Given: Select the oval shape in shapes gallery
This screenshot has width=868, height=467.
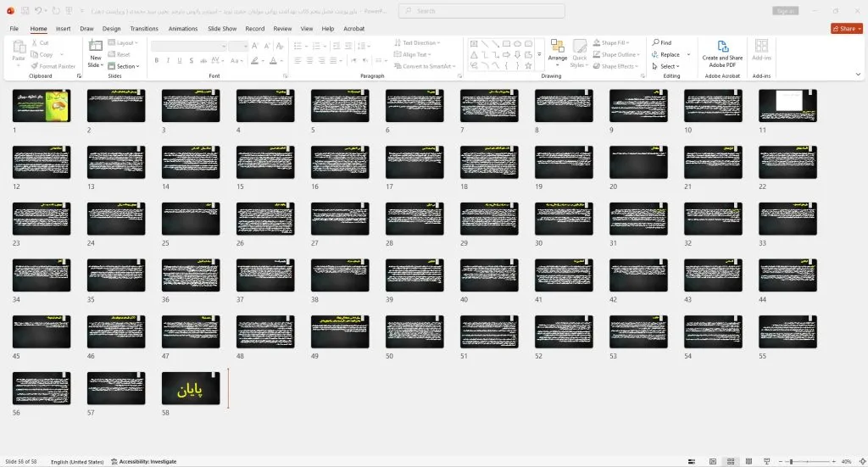Looking at the screenshot, I should (517, 44).
